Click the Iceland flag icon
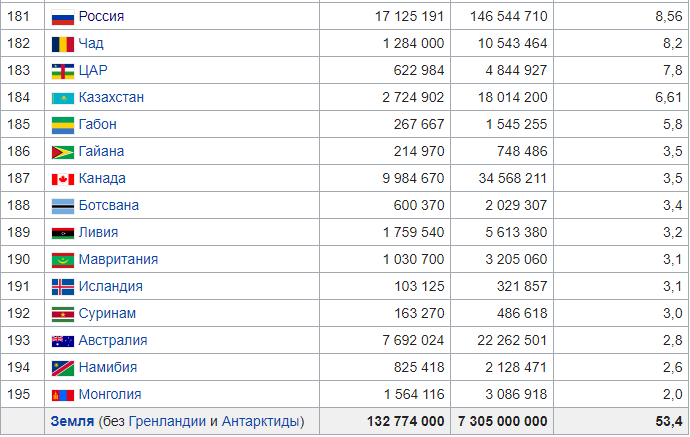 click(x=62, y=287)
